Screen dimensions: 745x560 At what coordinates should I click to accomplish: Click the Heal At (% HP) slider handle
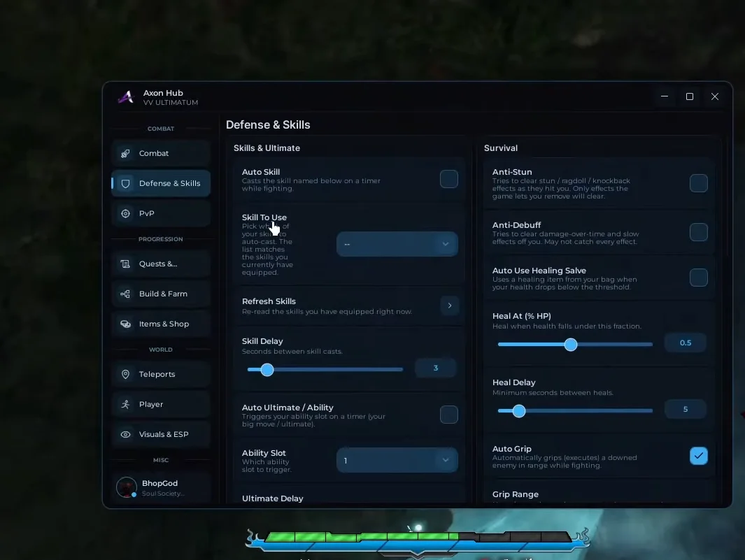coord(571,345)
